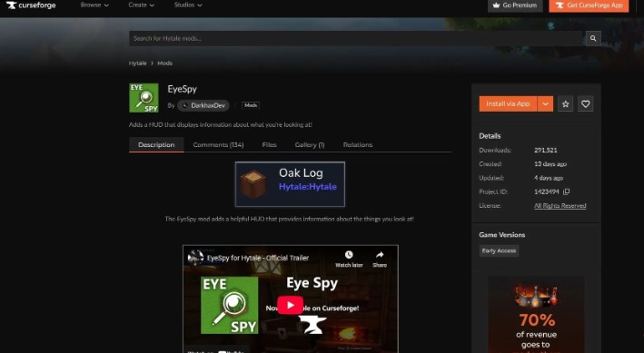This screenshot has height=353, width=644.
Task: Go to Hytale breadcrumb link
Action: point(137,64)
